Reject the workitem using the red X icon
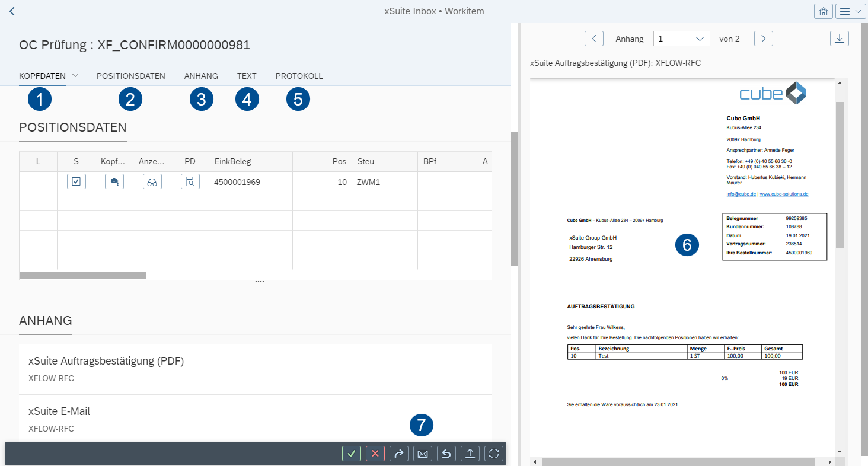This screenshot has width=868, height=466. (375, 454)
